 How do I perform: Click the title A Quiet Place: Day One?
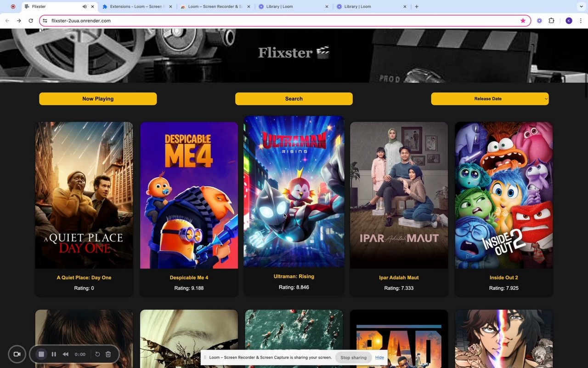pyautogui.click(x=84, y=278)
